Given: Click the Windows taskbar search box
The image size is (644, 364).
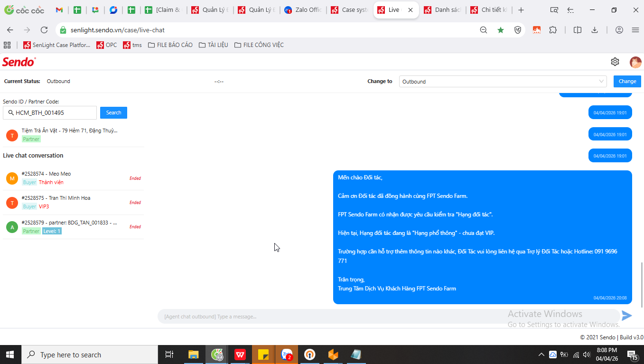Looking at the screenshot, I should click(89, 355).
